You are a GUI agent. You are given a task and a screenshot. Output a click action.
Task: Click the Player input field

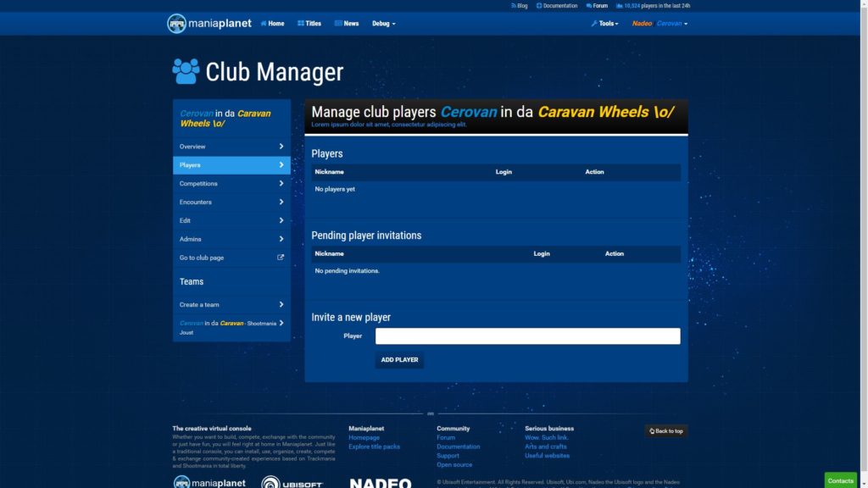pos(527,336)
